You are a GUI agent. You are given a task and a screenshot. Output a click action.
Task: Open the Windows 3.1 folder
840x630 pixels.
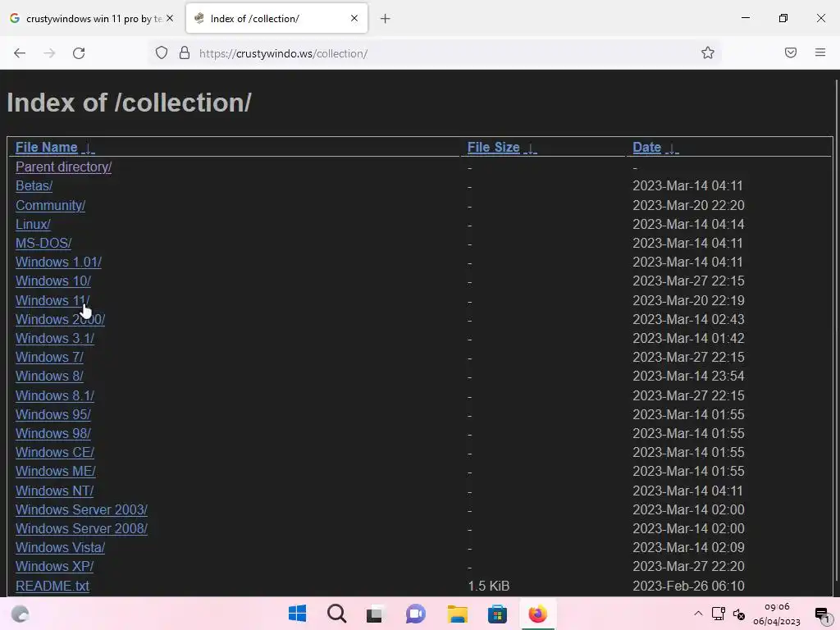pyautogui.click(x=55, y=339)
